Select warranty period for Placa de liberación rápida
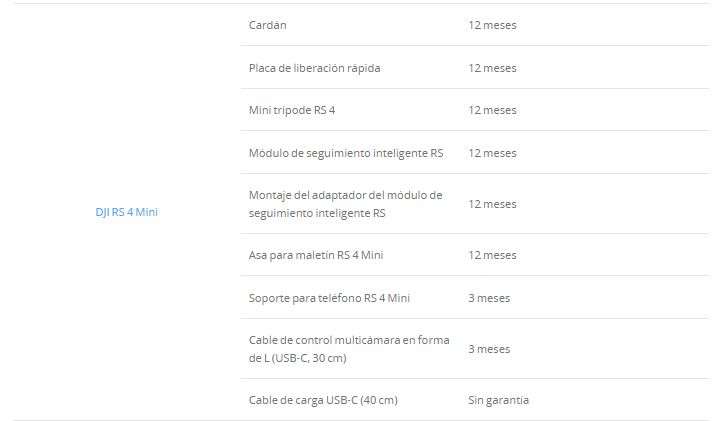The height and width of the screenshot is (421, 723). point(492,68)
